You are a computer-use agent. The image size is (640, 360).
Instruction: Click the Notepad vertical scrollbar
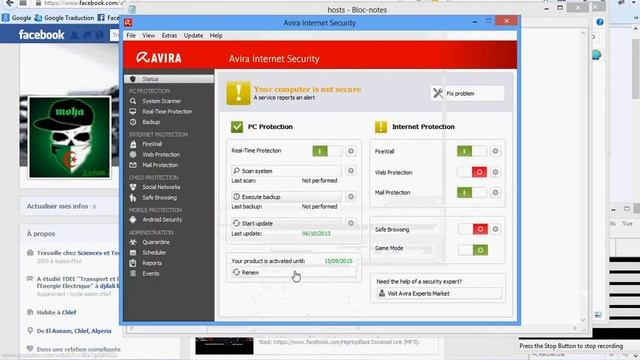583,176
